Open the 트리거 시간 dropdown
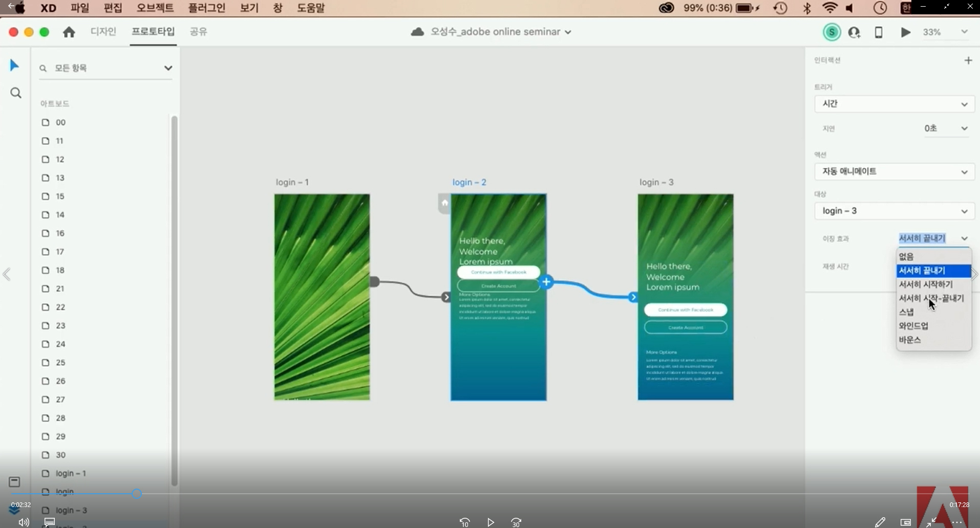 (894, 104)
